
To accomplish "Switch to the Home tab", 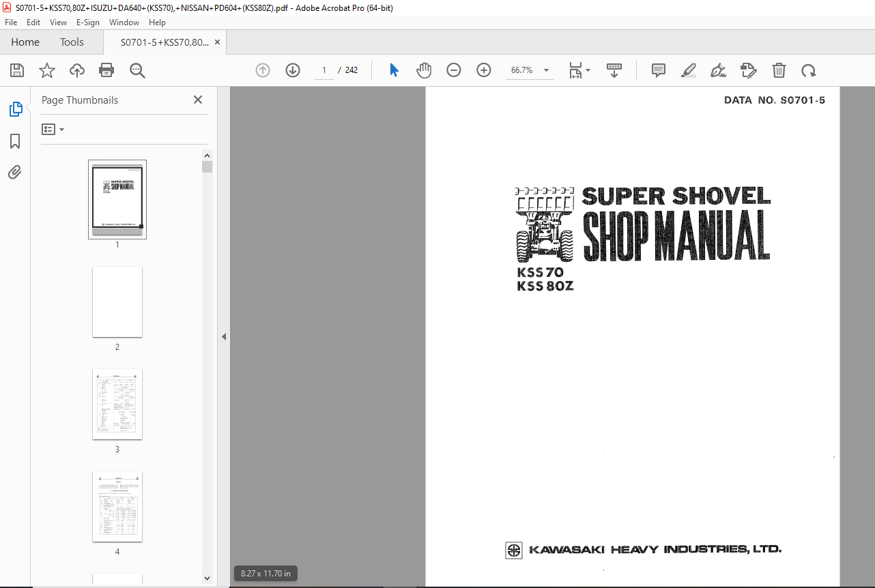I will (x=25, y=42).
